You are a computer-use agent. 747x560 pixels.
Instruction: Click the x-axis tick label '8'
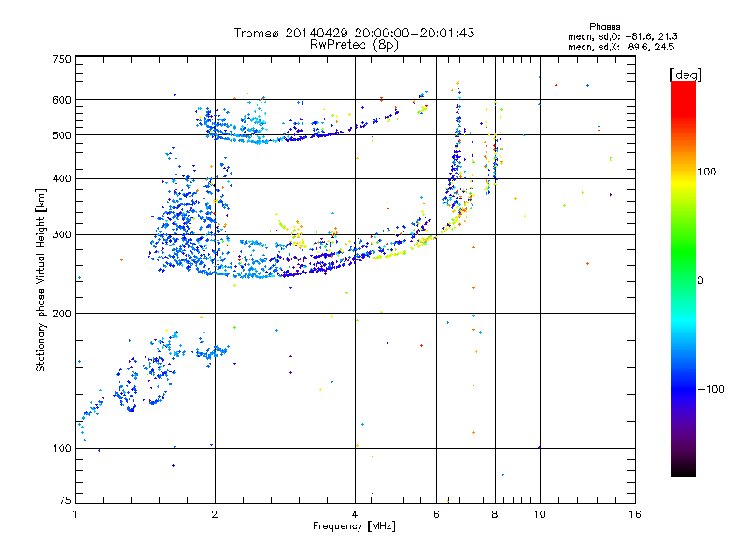click(495, 514)
